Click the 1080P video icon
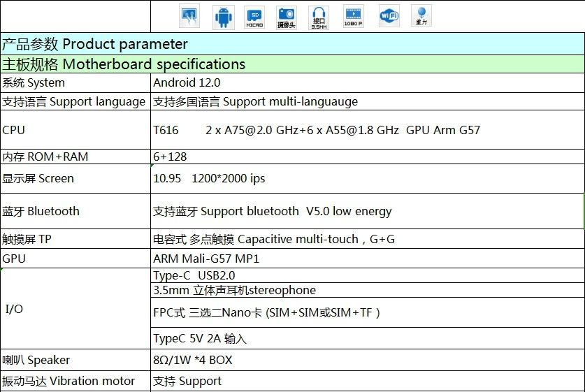Screen dimensions: 585x392 354,16
